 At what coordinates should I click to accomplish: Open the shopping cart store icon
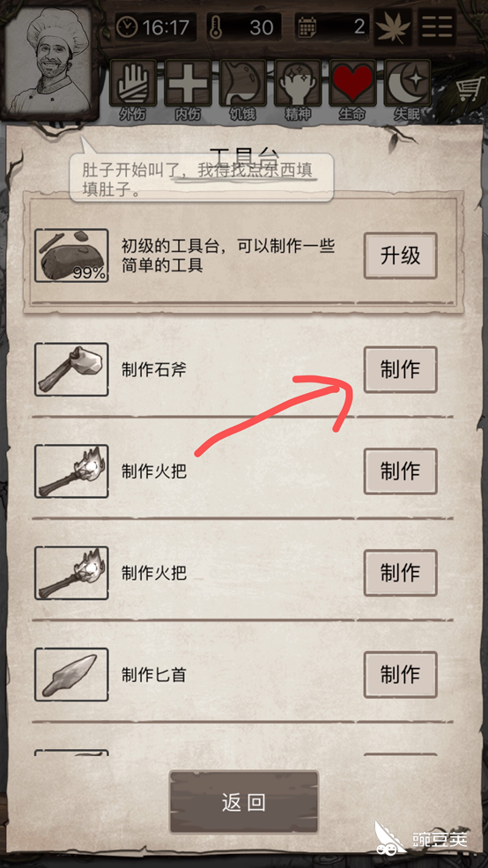click(x=468, y=89)
